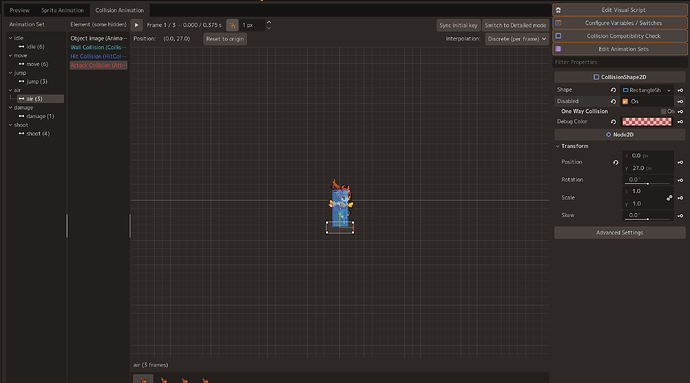Add keyframe for the Shape property
Image resolution: width=690 pixels, height=383 pixels.
tap(680, 90)
